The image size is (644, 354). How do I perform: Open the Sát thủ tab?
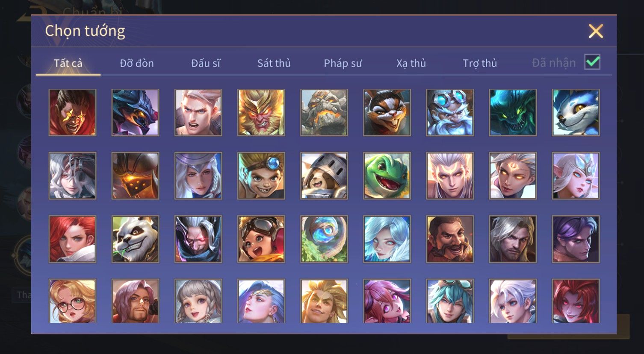click(x=274, y=63)
